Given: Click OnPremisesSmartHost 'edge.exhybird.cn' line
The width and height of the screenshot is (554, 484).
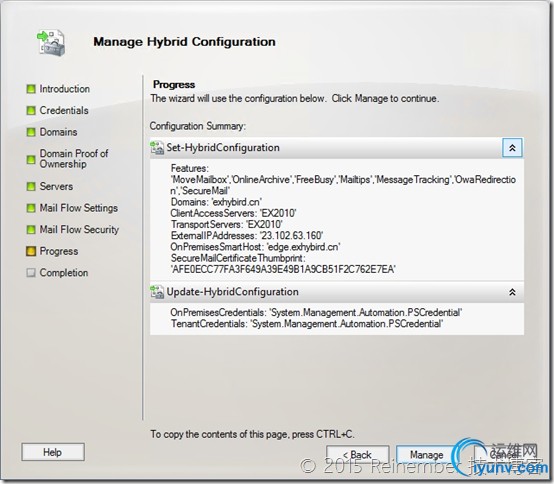Looking at the screenshot, I should 255,247.
